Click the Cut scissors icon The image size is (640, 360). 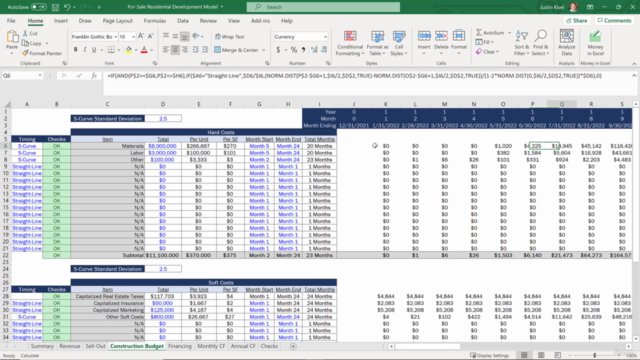25,33
